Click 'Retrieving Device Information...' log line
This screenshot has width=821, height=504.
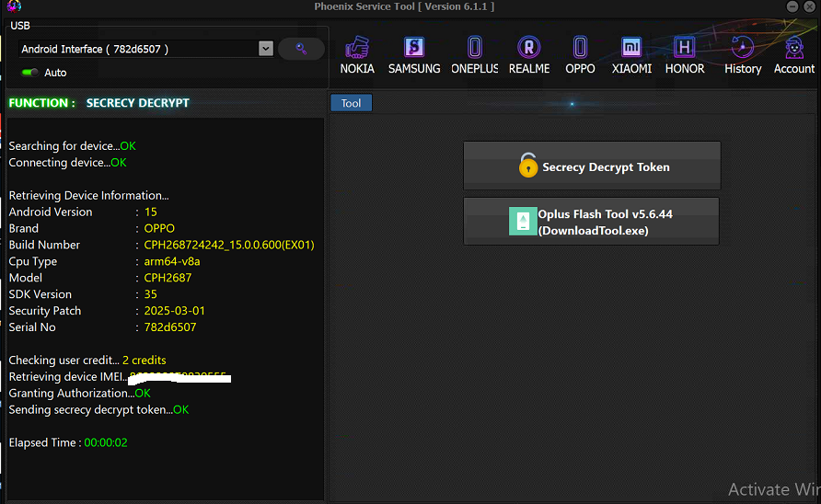pos(88,196)
